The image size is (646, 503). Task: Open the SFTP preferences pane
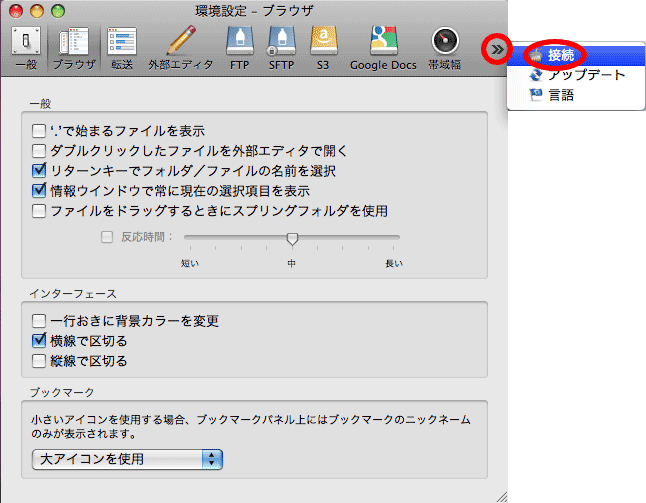(x=281, y=48)
